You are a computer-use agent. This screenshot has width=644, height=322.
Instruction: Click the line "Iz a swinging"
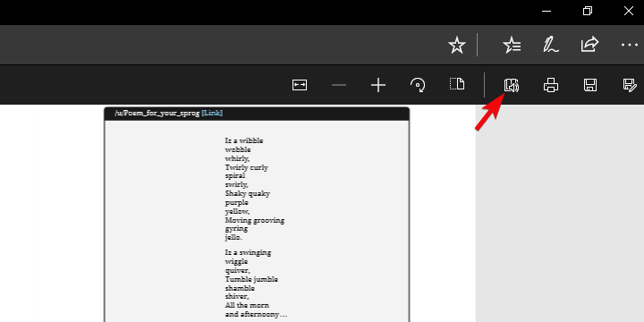click(x=248, y=252)
